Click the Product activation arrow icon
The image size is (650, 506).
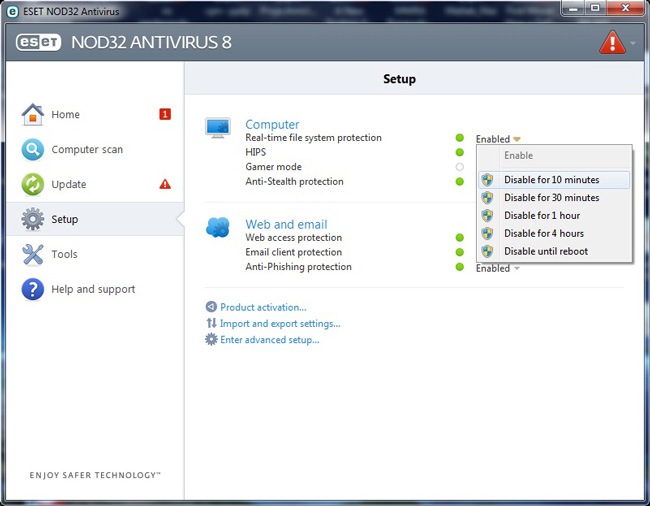211,307
